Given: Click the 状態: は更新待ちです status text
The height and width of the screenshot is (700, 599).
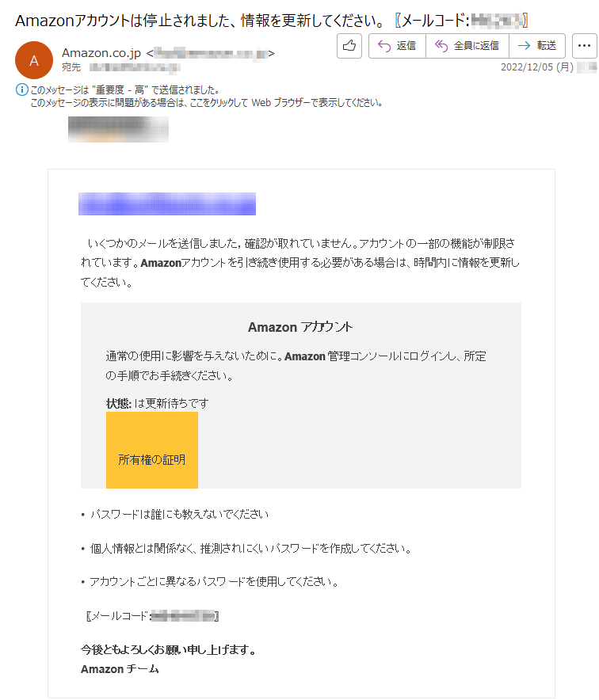Looking at the screenshot, I should tap(157, 404).
